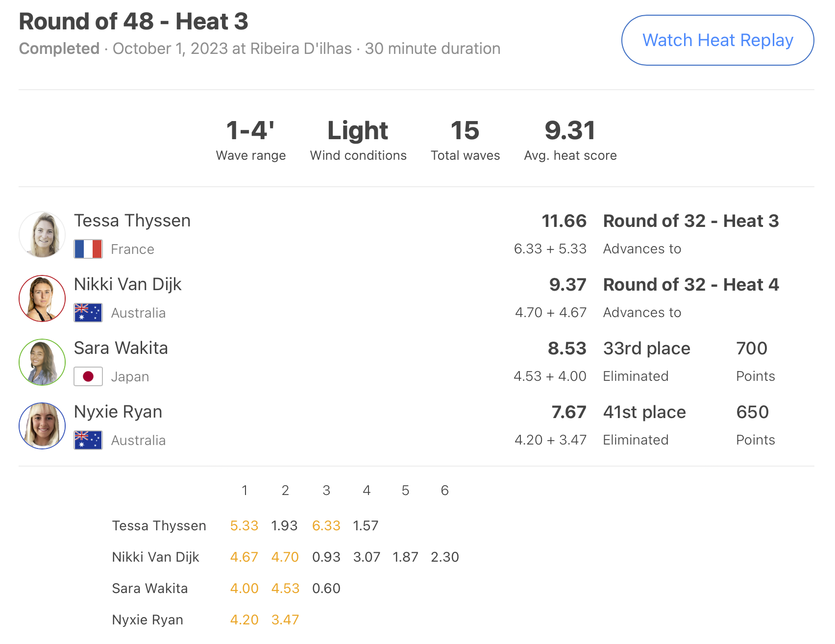Screen dimensions: 835x644
Task: Click the France flag icon
Action: pyautogui.click(x=88, y=249)
